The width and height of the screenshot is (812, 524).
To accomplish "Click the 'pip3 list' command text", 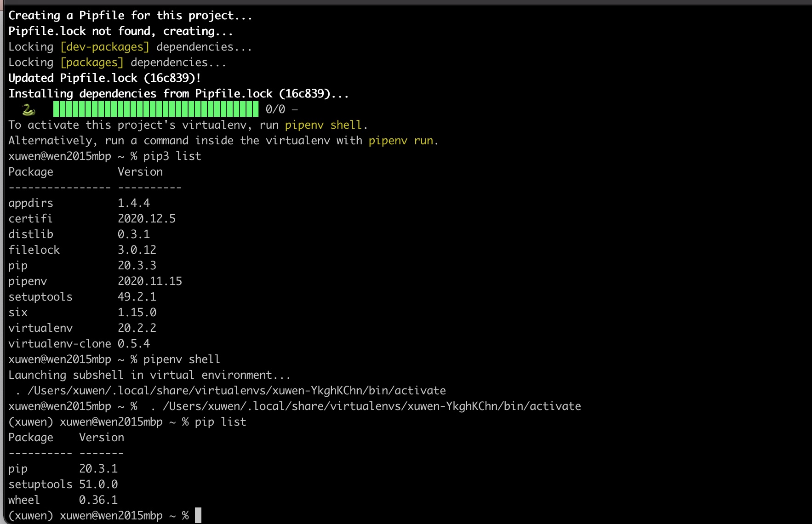I will pyautogui.click(x=172, y=156).
